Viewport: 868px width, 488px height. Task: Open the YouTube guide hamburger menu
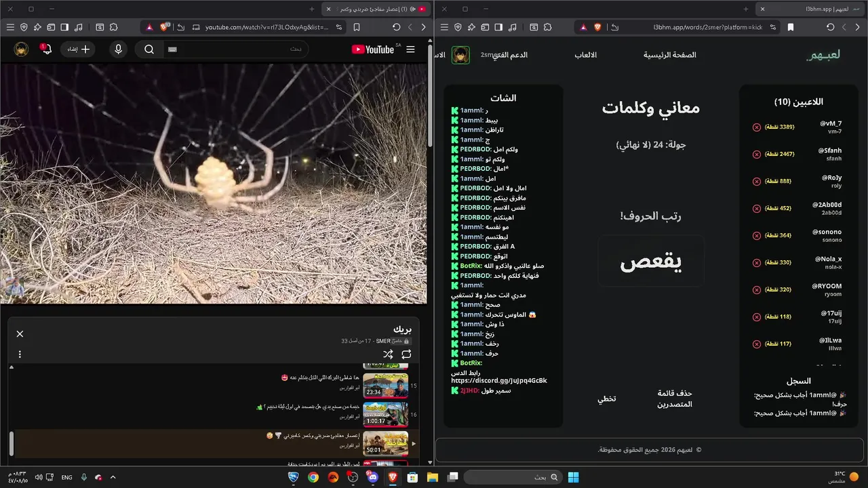410,49
